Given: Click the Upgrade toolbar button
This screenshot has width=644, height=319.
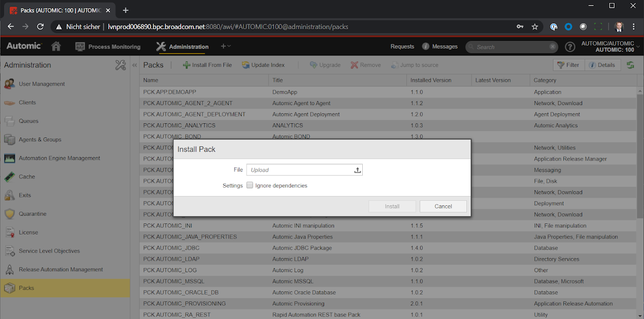Looking at the screenshot, I should click(x=325, y=65).
